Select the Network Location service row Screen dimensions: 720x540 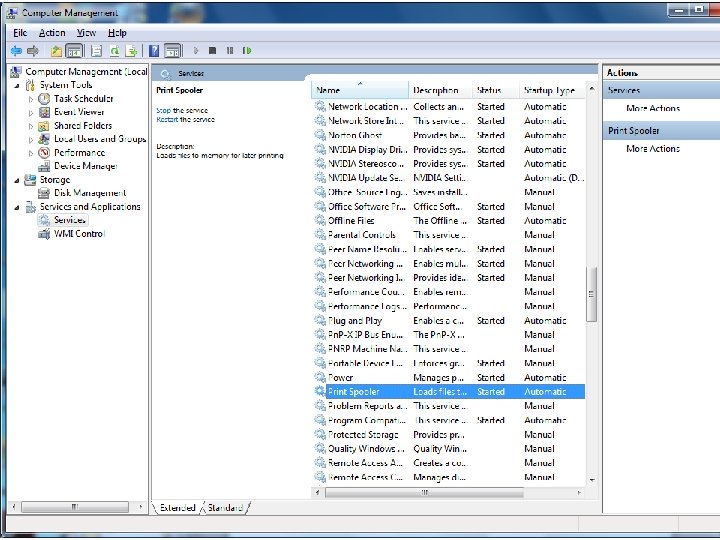pos(449,107)
